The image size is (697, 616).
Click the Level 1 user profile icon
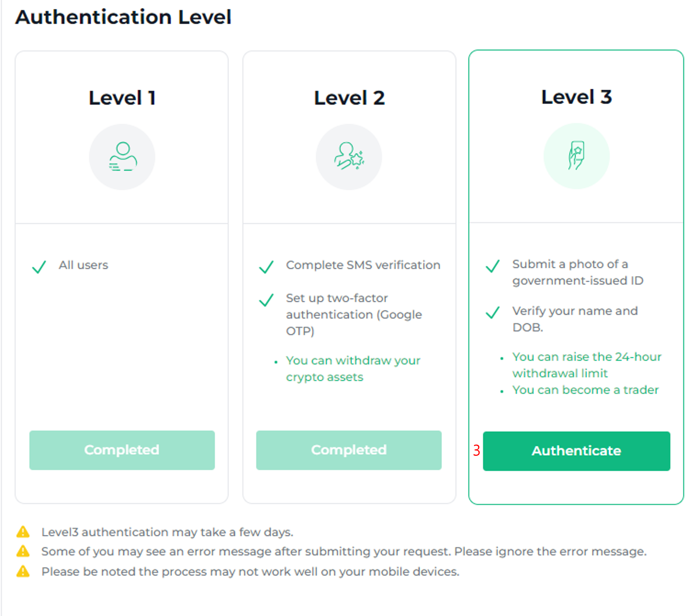(x=122, y=156)
